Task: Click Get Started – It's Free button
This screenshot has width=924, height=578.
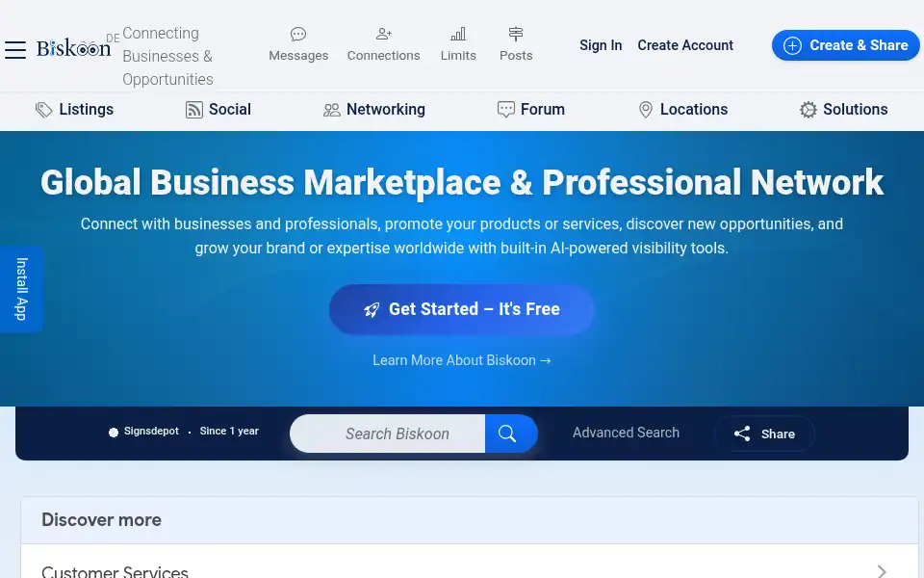Action: pyautogui.click(x=461, y=309)
